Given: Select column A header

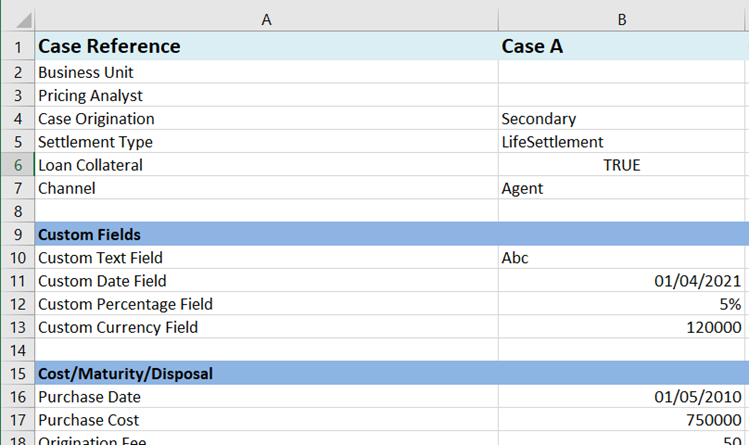Looking at the screenshot, I should click(266, 19).
